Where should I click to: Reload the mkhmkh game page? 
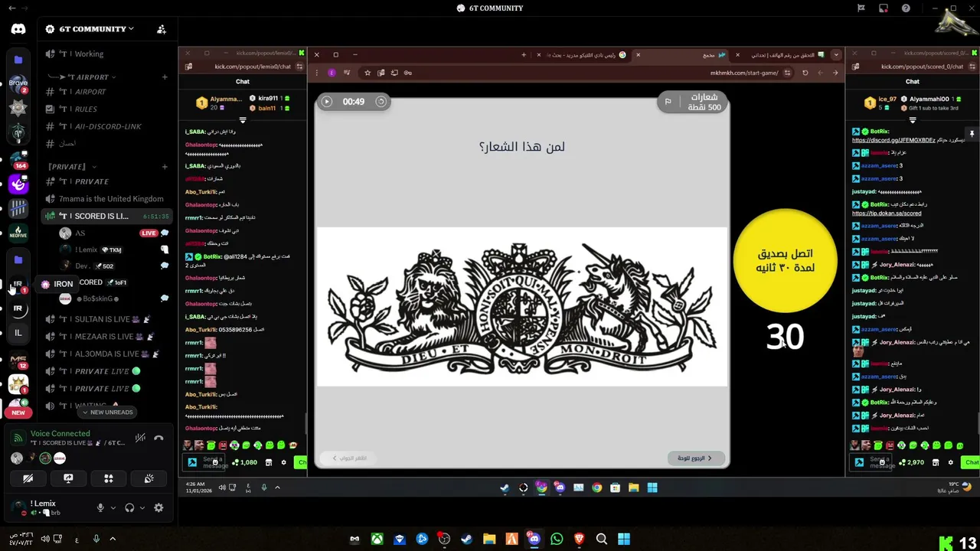coord(805,73)
